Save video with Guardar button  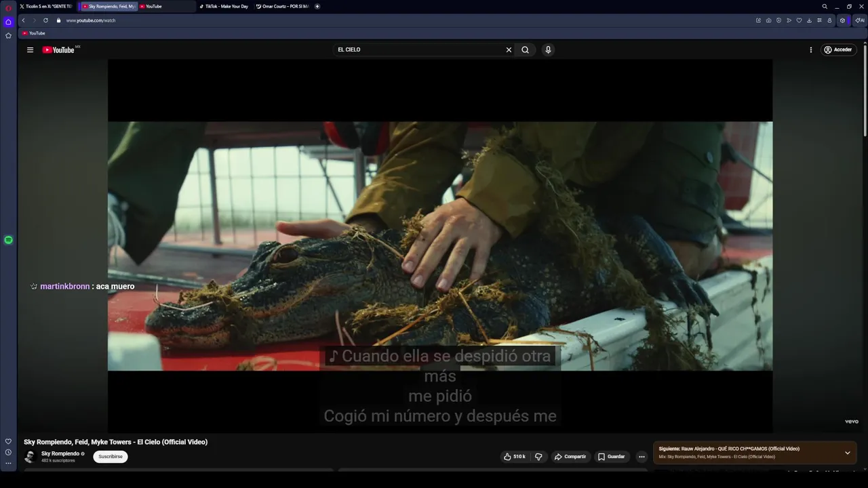click(x=611, y=457)
